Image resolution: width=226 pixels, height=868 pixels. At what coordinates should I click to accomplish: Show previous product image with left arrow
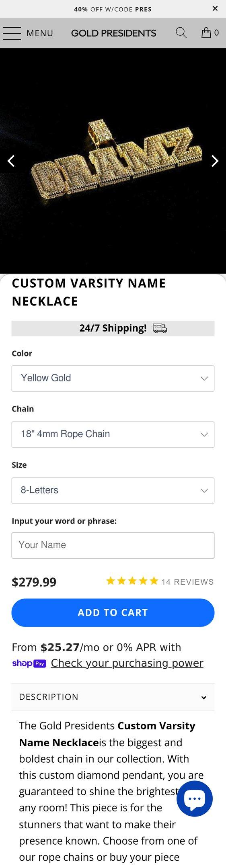[11, 161]
